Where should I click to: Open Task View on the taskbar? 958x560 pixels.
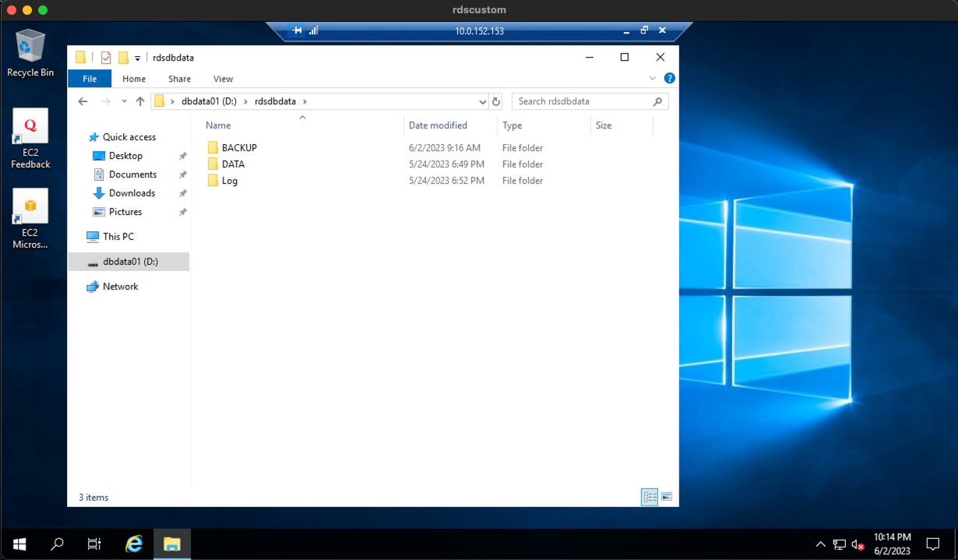(94, 544)
